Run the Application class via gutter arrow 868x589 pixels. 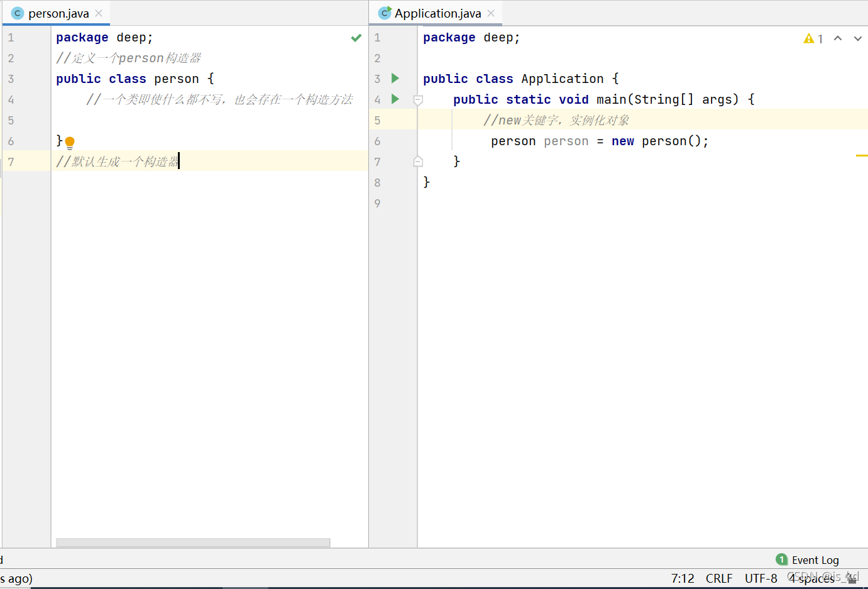tap(395, 79)
